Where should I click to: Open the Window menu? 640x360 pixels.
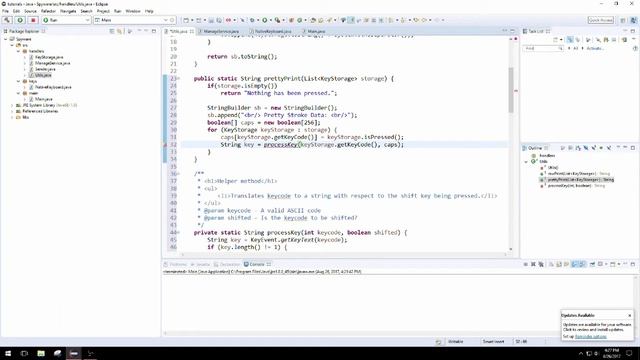(133, 11)
